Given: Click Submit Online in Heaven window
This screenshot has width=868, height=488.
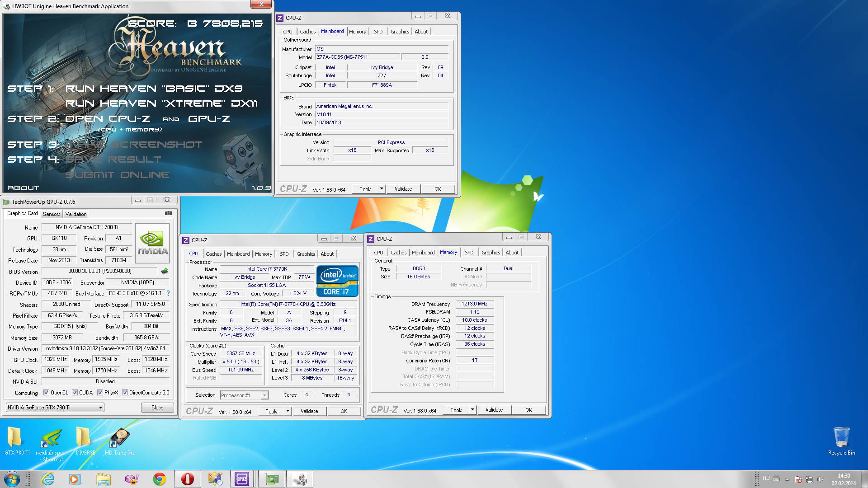Looking at the screenshot, I should pos(118,175).
